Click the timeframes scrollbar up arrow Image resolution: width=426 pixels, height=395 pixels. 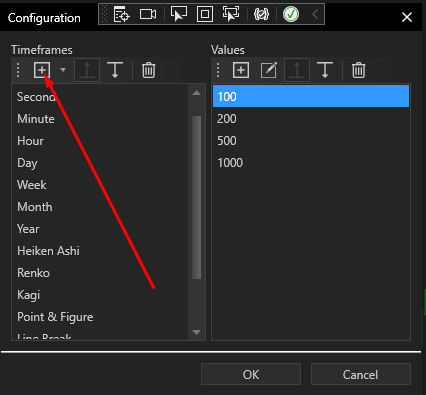[x=197, y=93]
